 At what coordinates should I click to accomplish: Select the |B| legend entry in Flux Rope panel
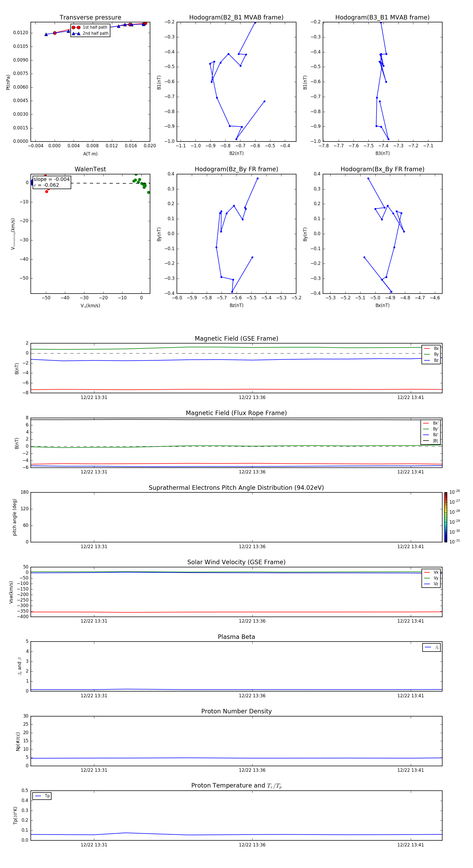431,441
